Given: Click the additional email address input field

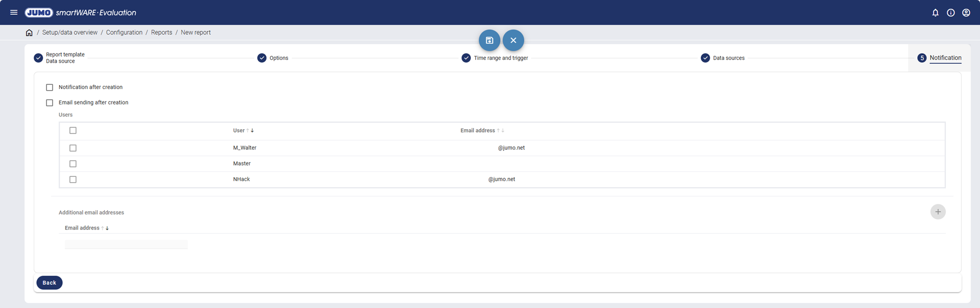Looking at the screenshot, I should (x=126, y=244).
